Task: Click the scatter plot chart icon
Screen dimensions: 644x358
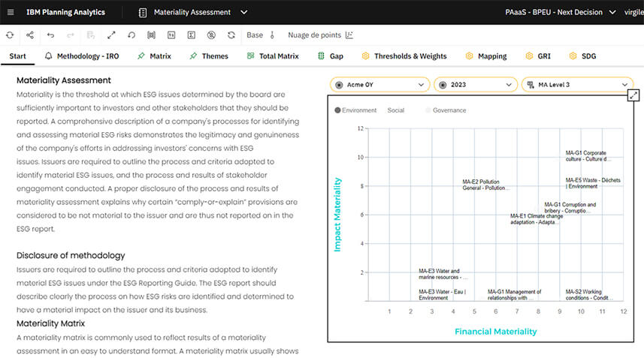Action: tap(349, 35)
